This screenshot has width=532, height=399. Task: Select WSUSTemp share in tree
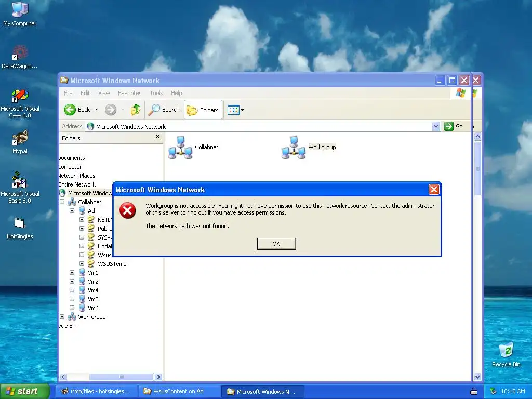(112, 263)
